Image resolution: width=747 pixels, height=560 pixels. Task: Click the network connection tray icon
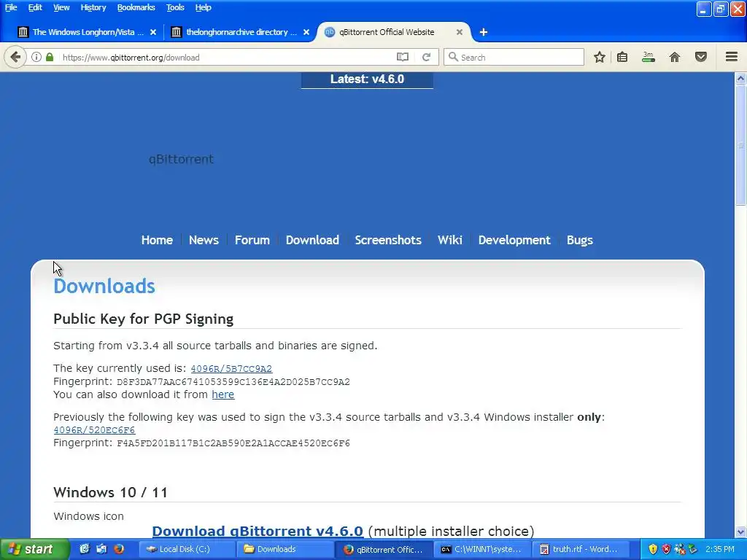(x=679, y=549)
